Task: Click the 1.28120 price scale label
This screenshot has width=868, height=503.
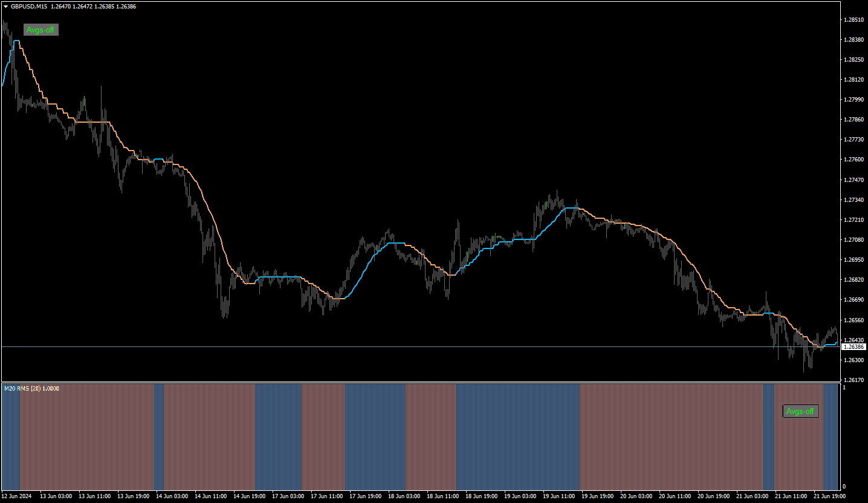Action: coord(853,79)
